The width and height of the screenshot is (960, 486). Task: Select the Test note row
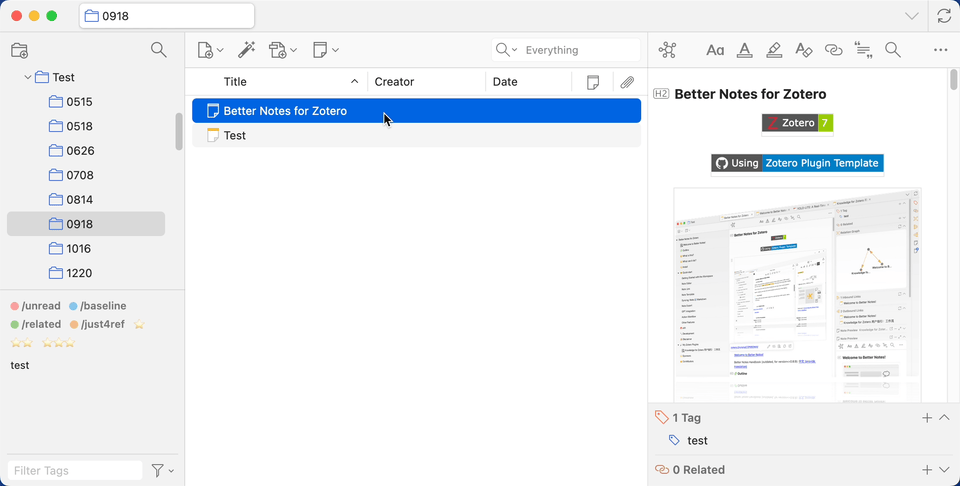[x=416, y=135]
